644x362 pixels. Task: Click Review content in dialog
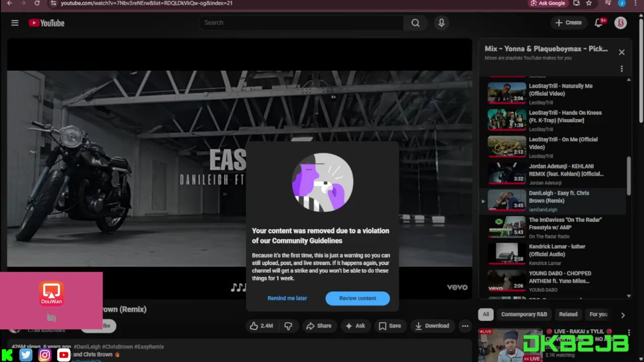pyautogui.click(x=358, y=298)
